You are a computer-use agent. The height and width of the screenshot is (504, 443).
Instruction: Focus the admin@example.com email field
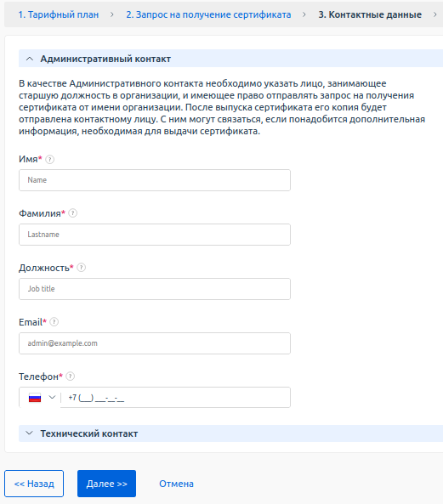click(155, 343)
